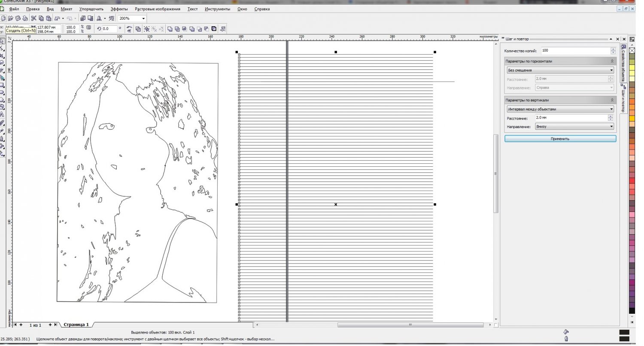The width and height of the screenshot is (644, 346).
Task: Open the Правка menu
Action: [x=33, y=9]
